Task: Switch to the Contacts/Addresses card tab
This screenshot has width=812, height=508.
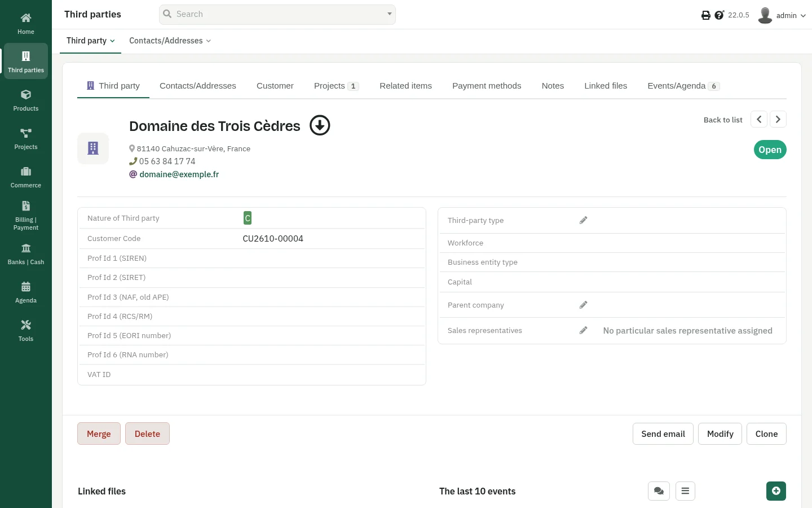Action: 198,86
